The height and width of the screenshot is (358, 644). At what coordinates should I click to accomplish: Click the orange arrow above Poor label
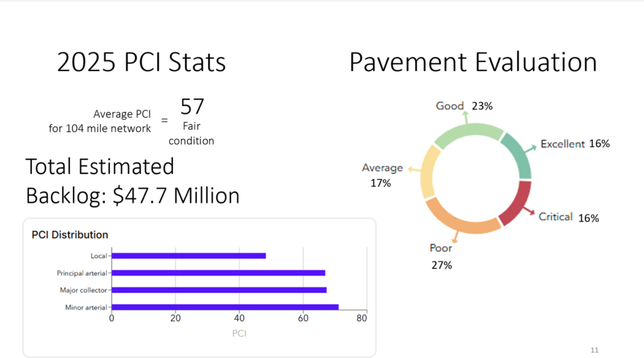[454, 237]
